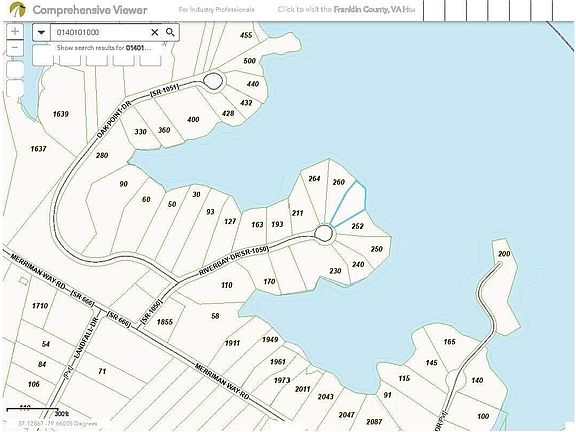Identify parcel labeled 1855
The image size is (576, 432).
pos(165,322)
